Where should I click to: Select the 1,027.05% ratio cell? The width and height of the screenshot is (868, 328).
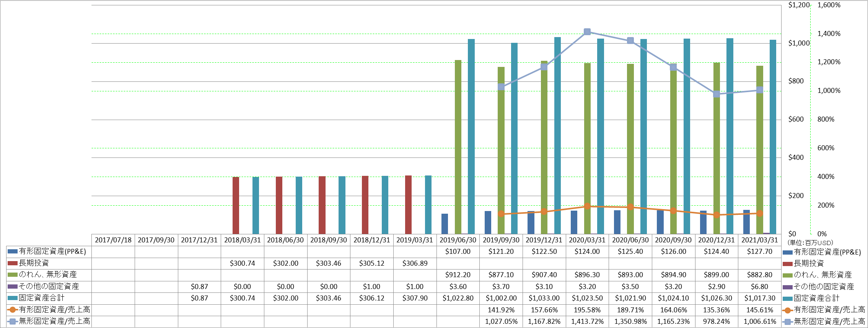point(501,322)
